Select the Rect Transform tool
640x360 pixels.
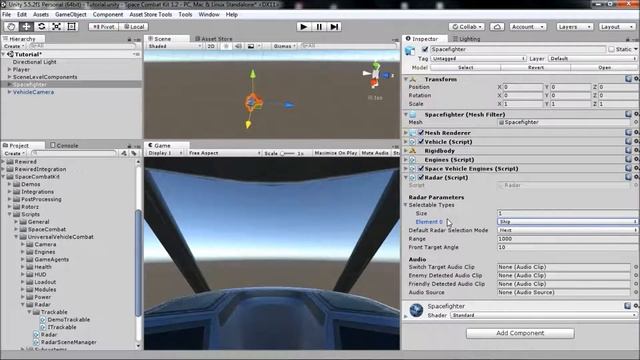click(x=71, y=27)
